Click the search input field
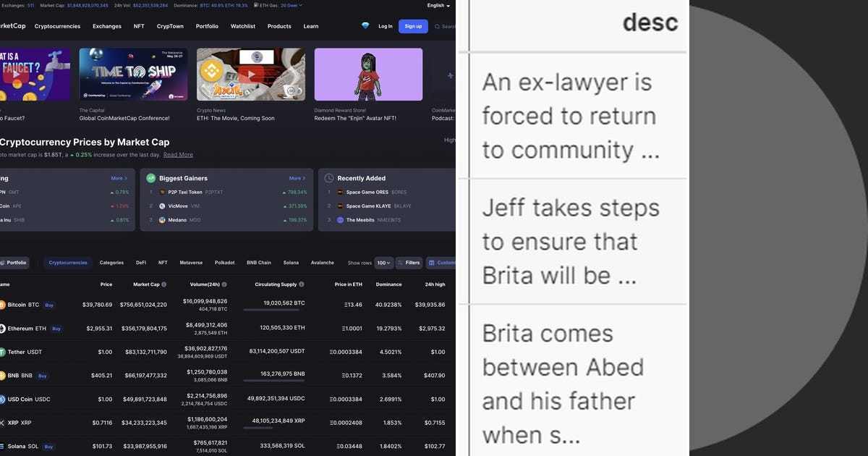 point(446,26)
